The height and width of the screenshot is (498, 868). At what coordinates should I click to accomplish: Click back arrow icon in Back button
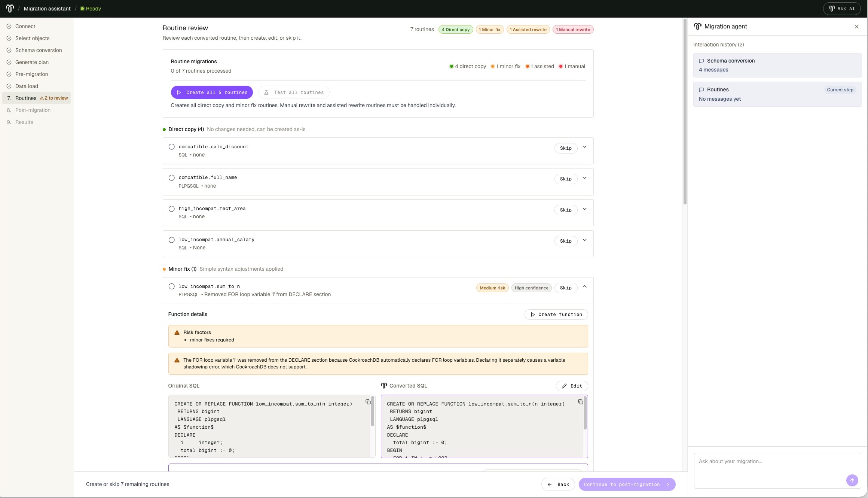550,485
